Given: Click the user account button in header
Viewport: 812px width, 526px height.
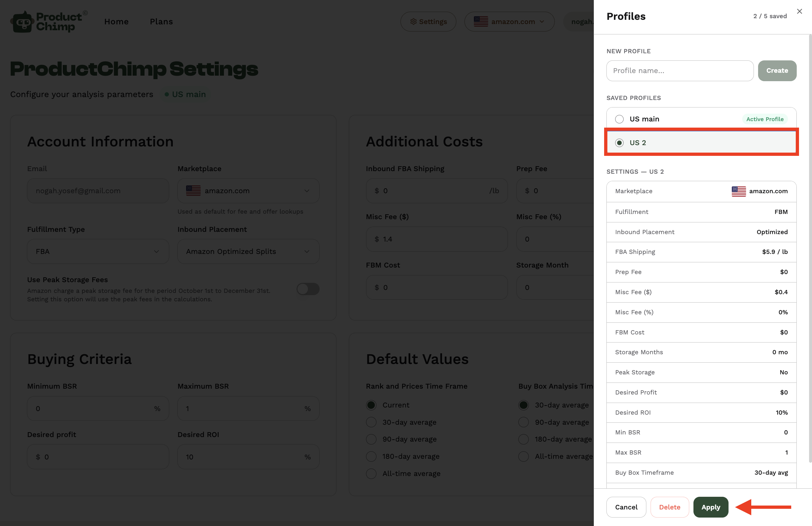Looking at the screenshot, I should (x=579, y=21).
